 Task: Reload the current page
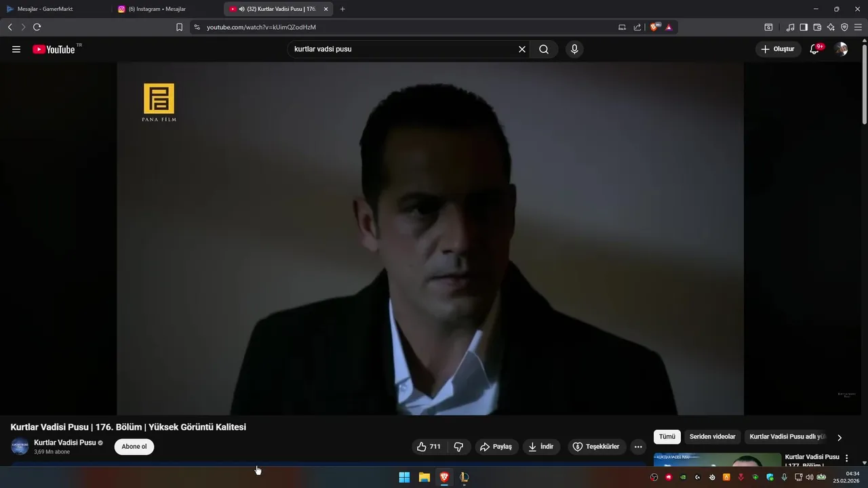(37, 27)
